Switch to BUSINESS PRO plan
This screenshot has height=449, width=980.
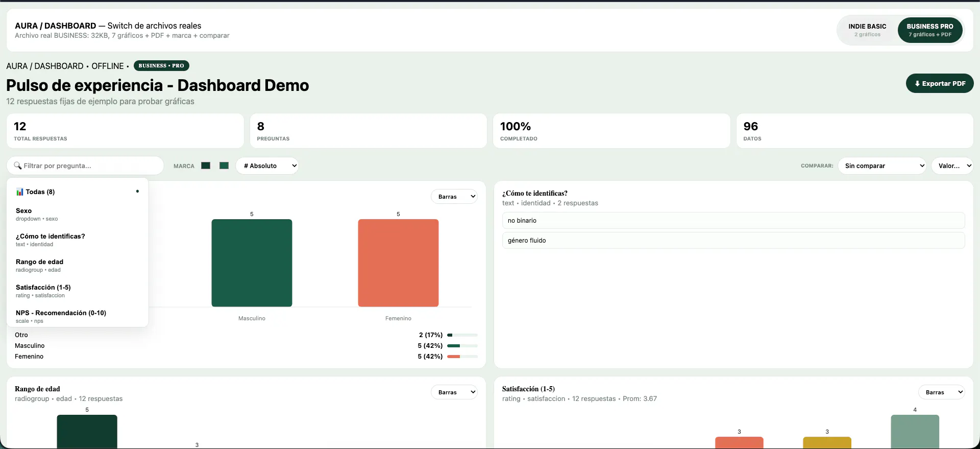coord(930,30)
